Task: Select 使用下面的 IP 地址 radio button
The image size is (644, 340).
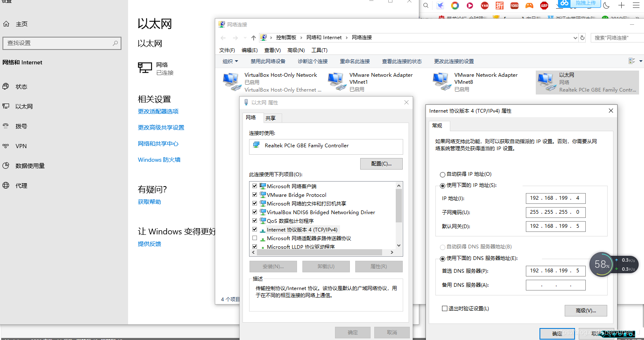Action: pyautogui.click(x=443, y=186)
